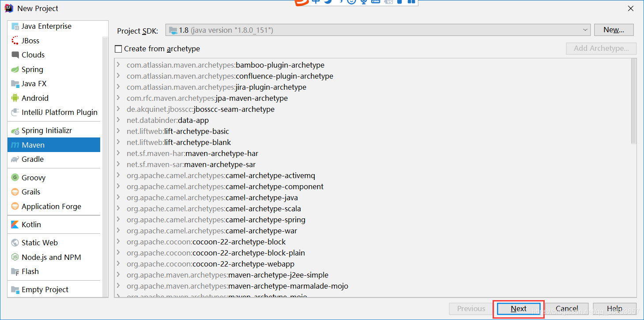Select lift-archetype-blank row

pyautogui.click(x=372, y=142)
